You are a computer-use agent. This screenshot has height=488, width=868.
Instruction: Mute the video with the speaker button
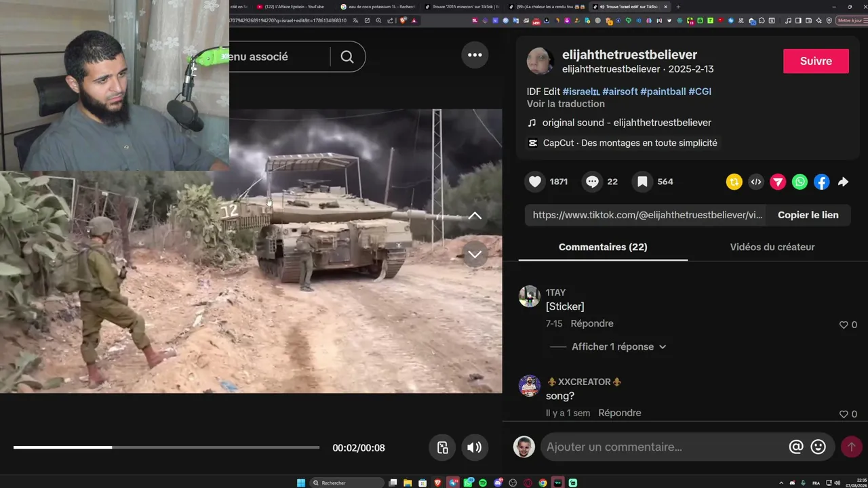[x=475, y=447]
